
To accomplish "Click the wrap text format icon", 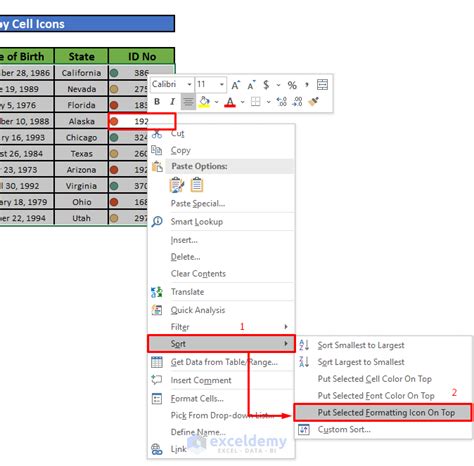I will (x=322, y=85).
